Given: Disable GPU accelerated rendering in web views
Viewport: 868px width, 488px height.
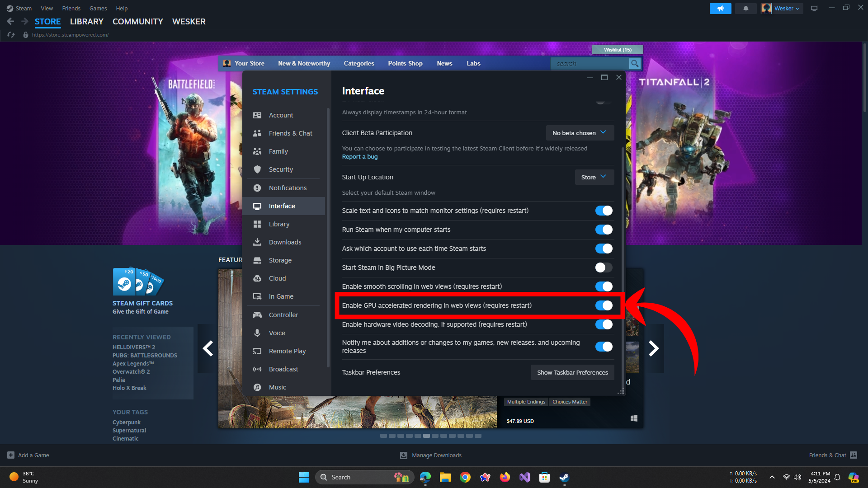Looking at the screenshot, I should click(604, 305).
